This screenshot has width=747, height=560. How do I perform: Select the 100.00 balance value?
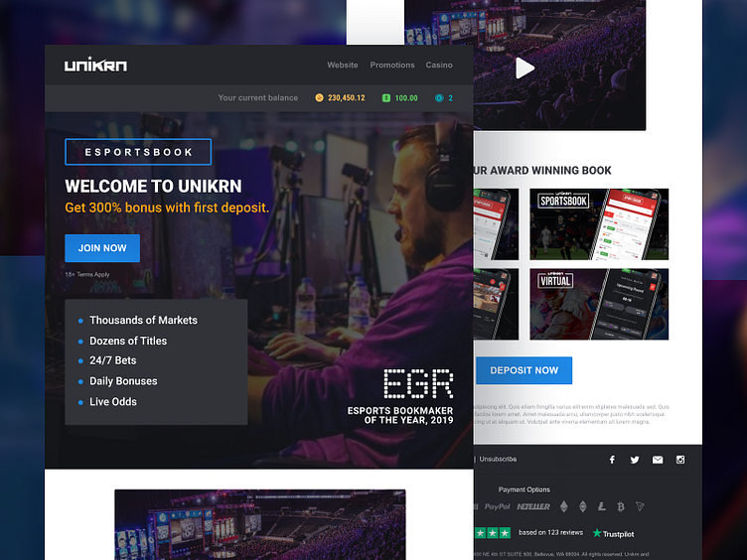pos(406,97)
